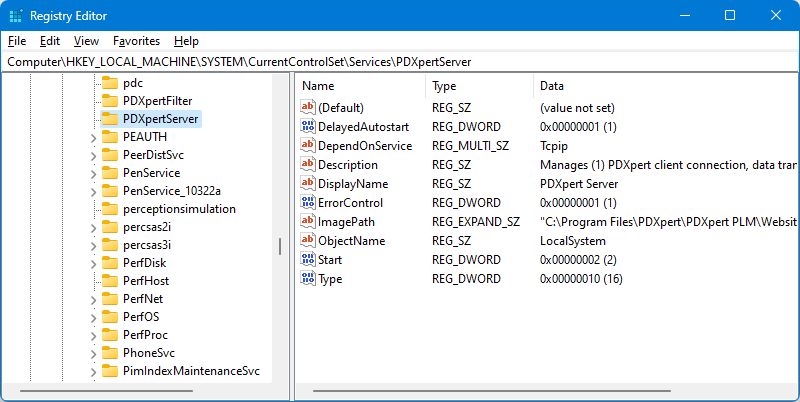Screen dimensions: 800x402
Task: Select the PerfProc tree key label
Action: (145, 335)
